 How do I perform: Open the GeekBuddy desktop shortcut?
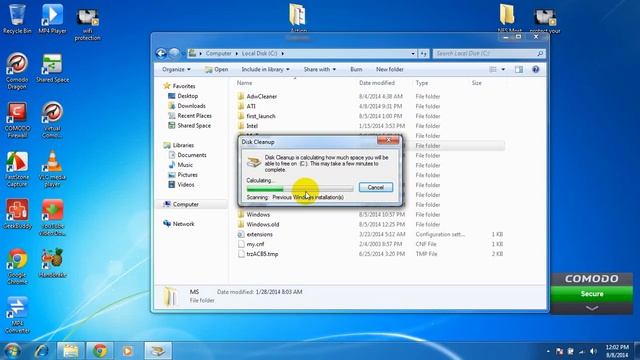tap(17, 213)
